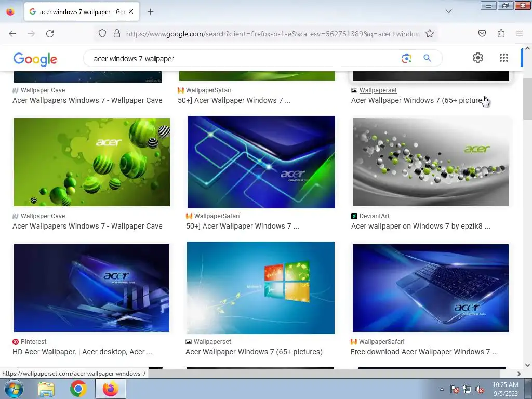The height and width of the screenshot is (399, 532).
Task: Click the vertical scrollbar thumb
Action: (x=527, y=99)
